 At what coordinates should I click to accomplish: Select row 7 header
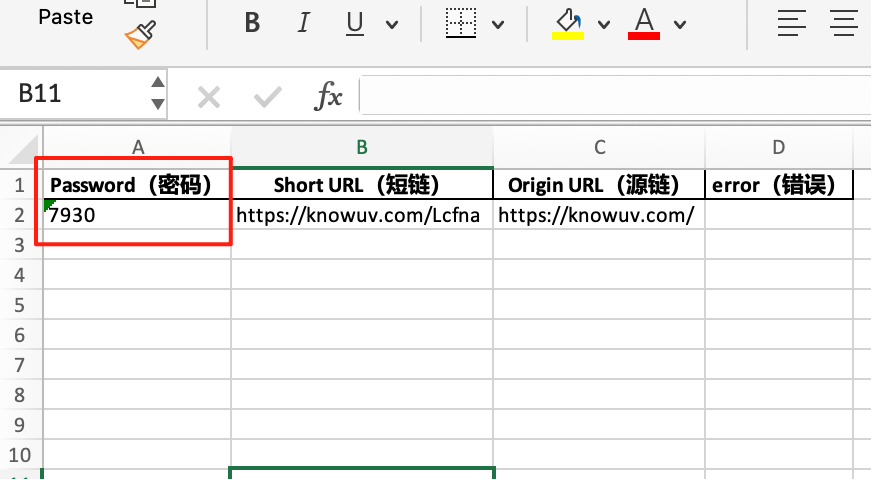pos(20,365)
